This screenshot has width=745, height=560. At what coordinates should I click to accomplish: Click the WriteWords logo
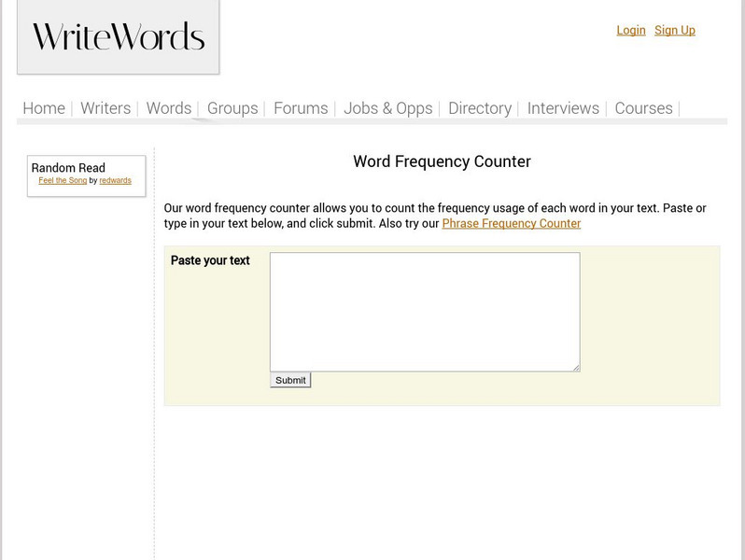pos(119,37)
